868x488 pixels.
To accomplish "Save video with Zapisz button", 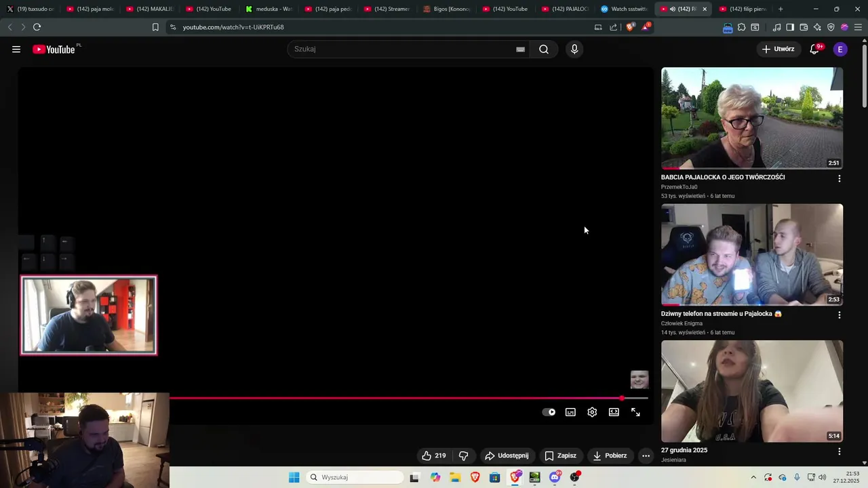I will tap(561, 455).
